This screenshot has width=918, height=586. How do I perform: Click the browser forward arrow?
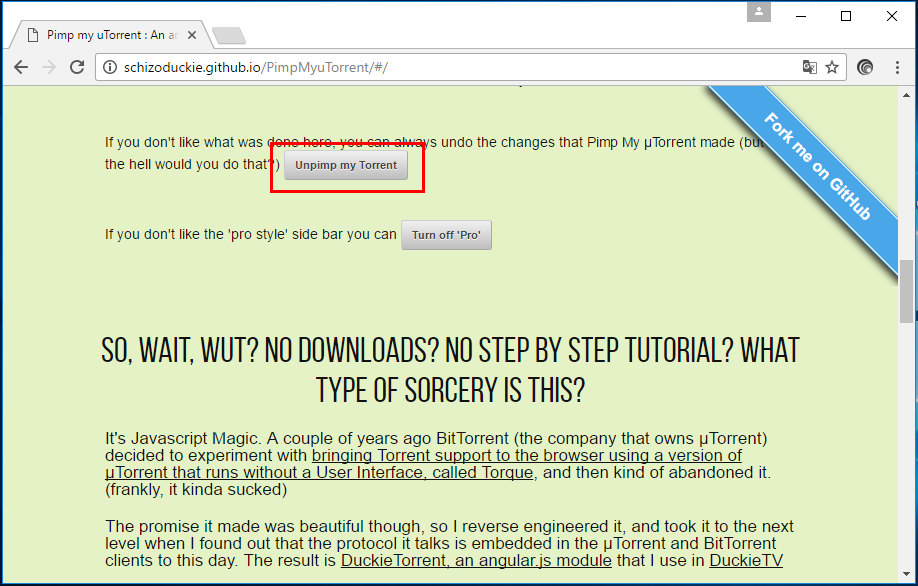49,67
